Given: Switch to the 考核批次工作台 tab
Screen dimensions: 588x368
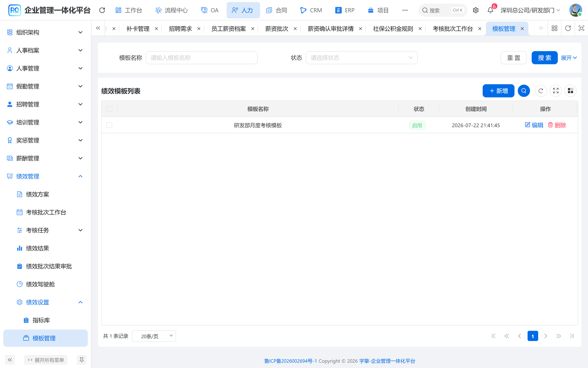Looking at the screenshot, I should [452, 29].
